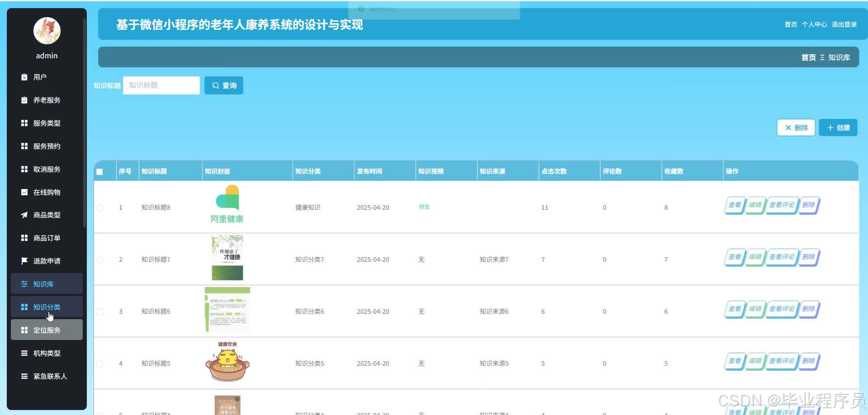Click the magnifier icon in 查询 button
This screenshot has height=415, width=868.
tap(216, 85)
